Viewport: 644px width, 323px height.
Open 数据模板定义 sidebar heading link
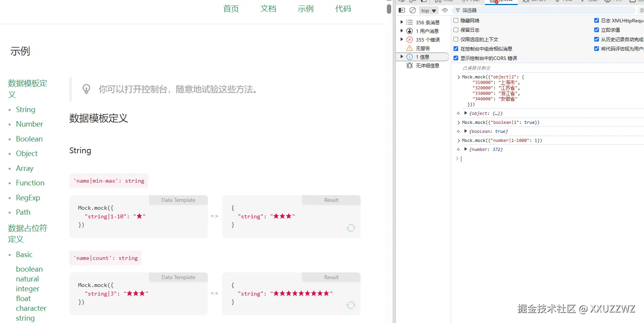coord(27,89)
